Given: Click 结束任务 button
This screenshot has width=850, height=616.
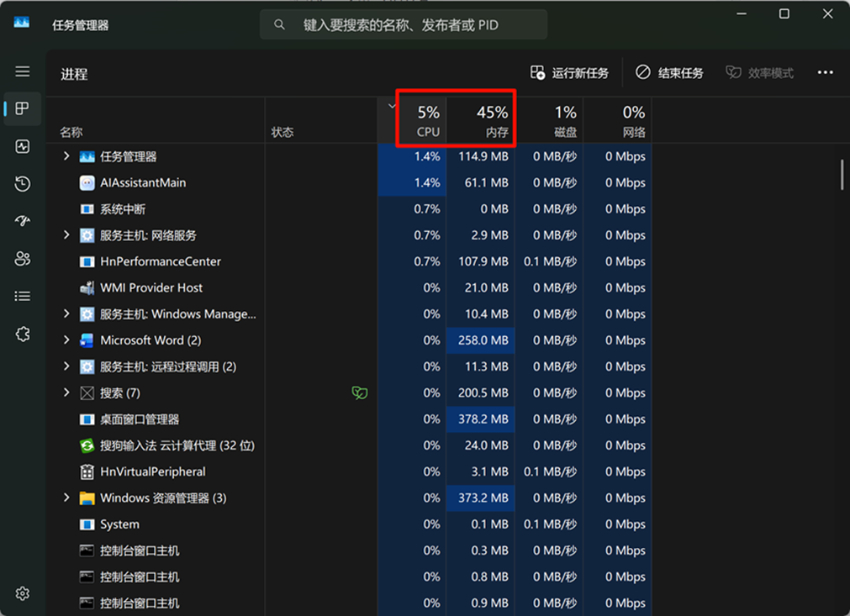Looking at the screenshot, I should point(669,73).
